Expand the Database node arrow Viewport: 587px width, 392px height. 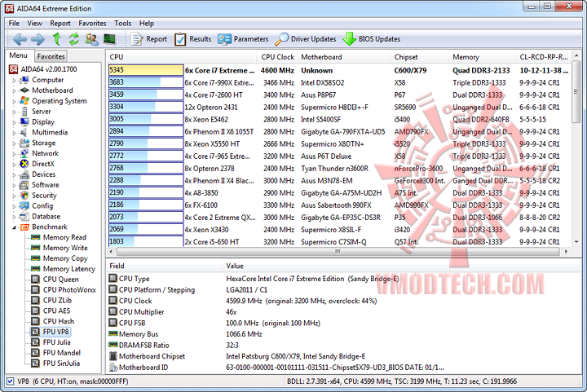[x=14, y=216]
